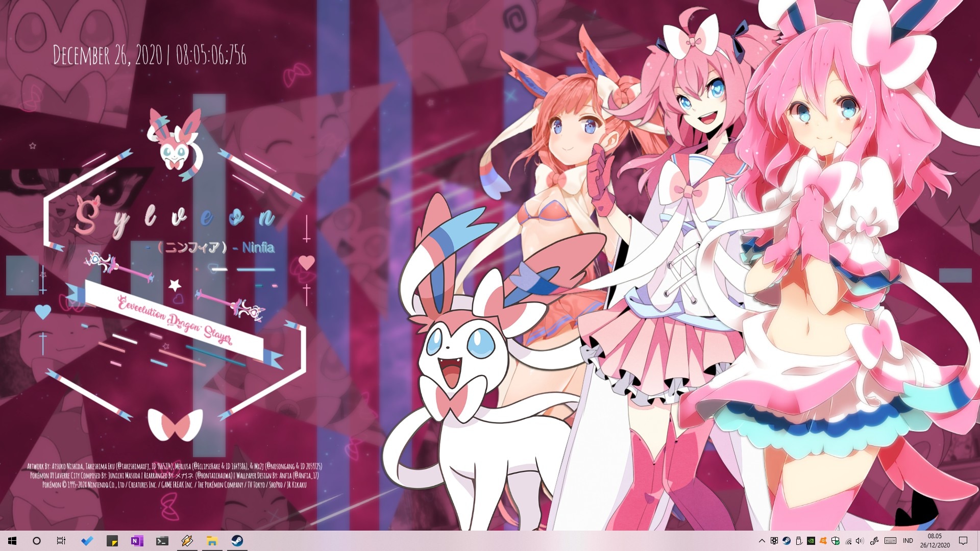Open Steam from the system tray
Screen dimensions: 980x551
tap(787, 541)
